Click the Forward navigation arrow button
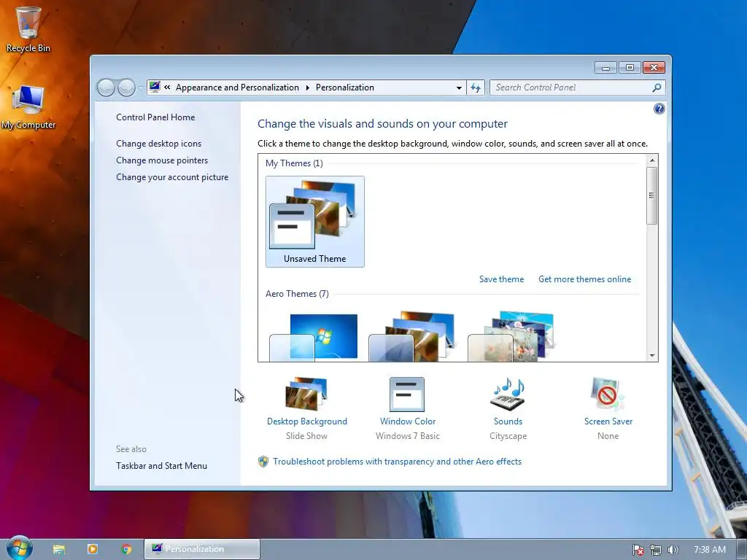 pos(126,87)
